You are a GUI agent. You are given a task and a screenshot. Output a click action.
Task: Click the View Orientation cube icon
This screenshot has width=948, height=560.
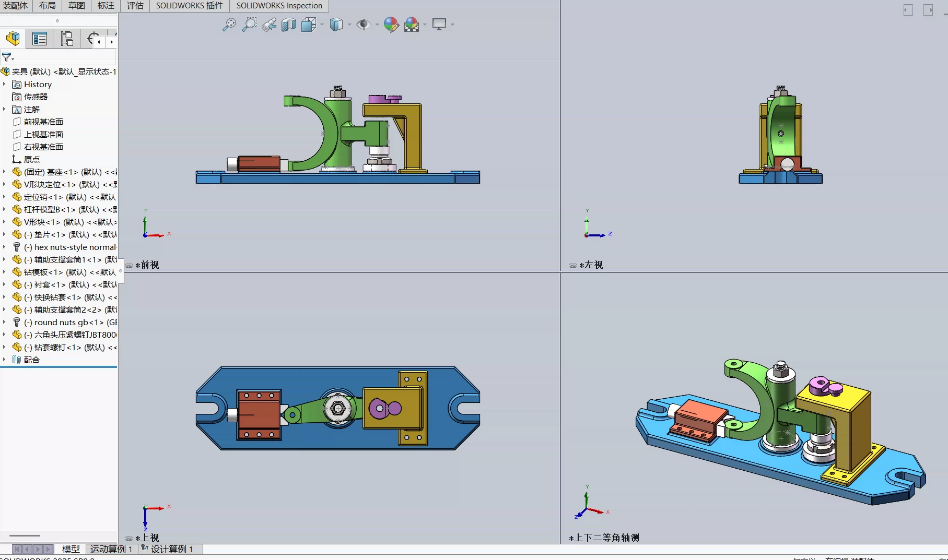(x=309, y=25)
